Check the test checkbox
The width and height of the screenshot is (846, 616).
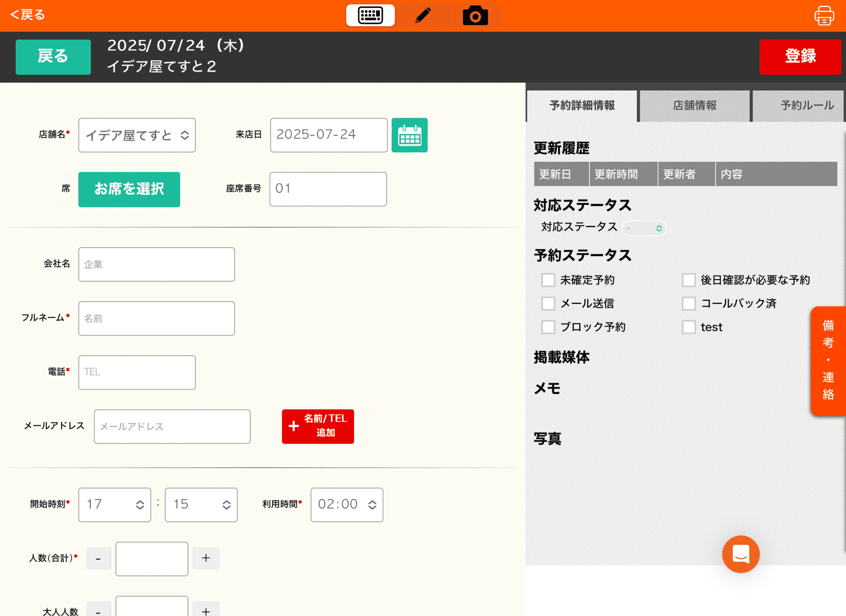coord(689,327)
